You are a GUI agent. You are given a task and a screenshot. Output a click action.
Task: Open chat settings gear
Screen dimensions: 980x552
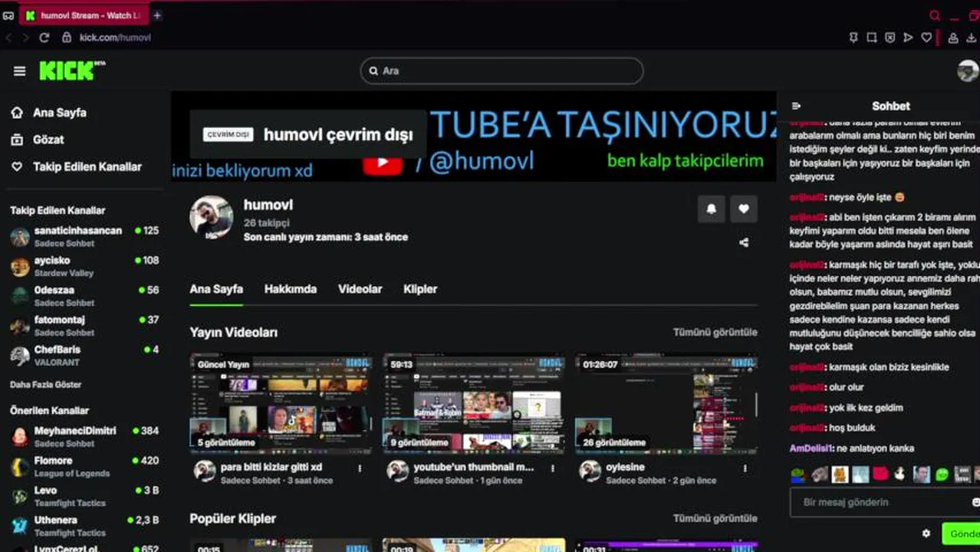pos(926,533)
